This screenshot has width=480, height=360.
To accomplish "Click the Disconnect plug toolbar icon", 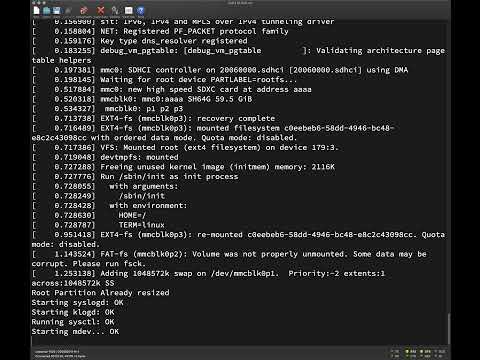I will [x=84, y=11].
